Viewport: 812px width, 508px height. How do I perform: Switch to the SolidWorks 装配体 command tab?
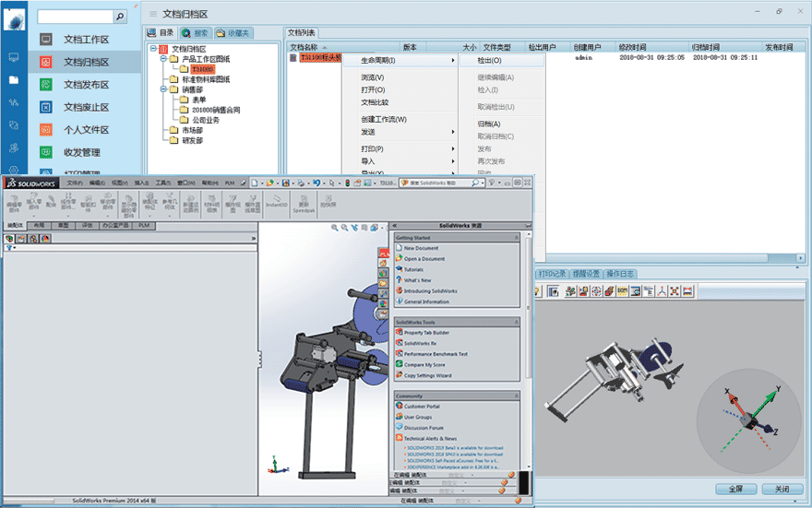click(x=16, y=226)
